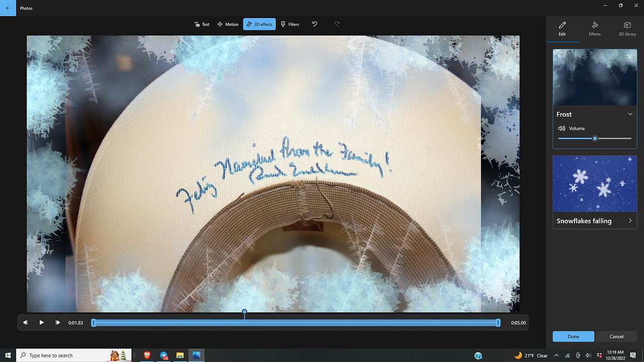Click the holiday search highlight icon
Viewport: 644px width, 362px height.
pos(119,355)
